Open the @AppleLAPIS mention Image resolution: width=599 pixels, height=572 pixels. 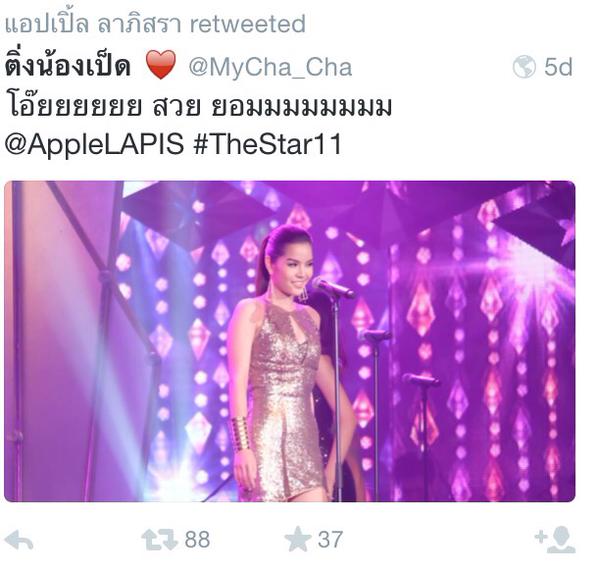pyautogui.click(x=94, y=144)
